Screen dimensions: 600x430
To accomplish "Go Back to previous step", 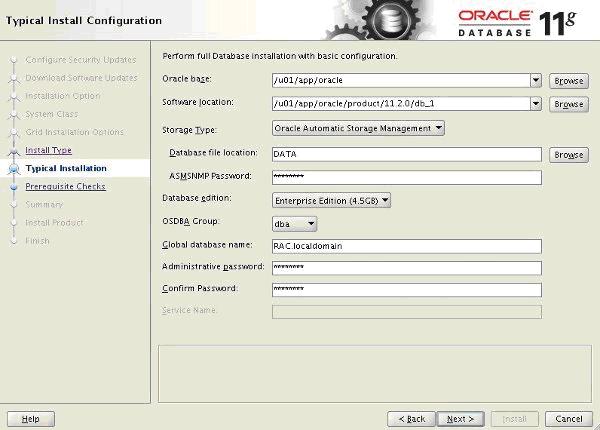I will point(412,419).
